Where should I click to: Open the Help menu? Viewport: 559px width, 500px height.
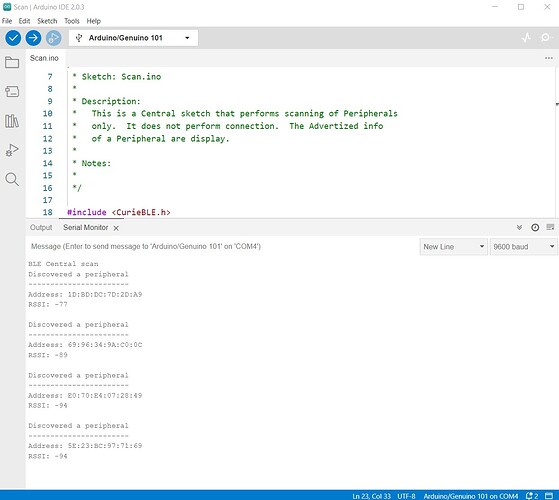(x=93, y=21)
